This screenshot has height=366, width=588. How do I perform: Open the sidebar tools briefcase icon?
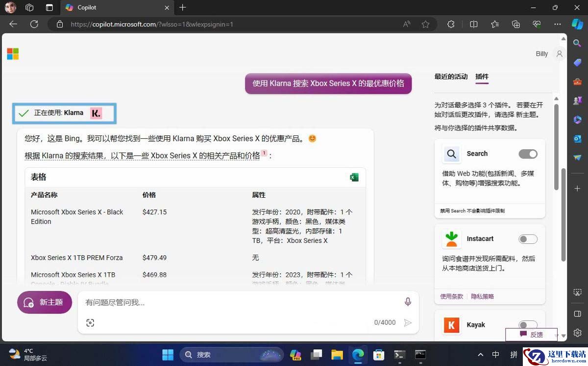click(x=577, y=81)
